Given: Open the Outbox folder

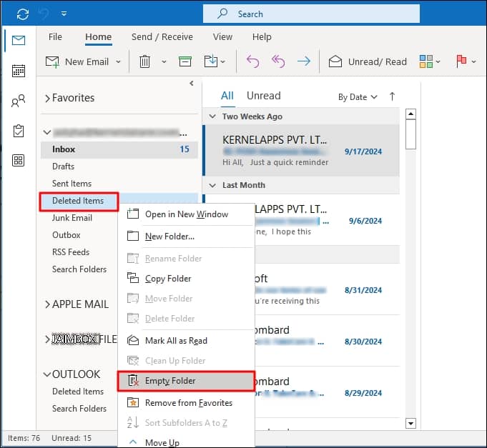Looking at the screenshot, I should coord(67,235).
